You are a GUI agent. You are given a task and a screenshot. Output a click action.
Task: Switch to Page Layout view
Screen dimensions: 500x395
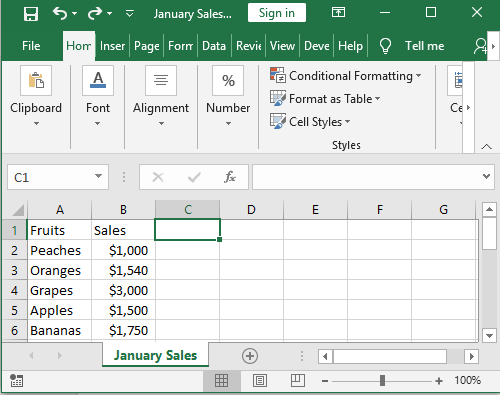pos(260,380)
